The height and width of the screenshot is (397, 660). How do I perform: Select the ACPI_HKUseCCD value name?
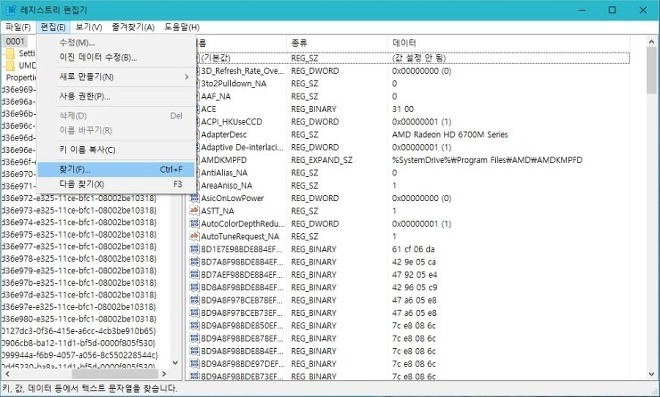pos(232,122)
